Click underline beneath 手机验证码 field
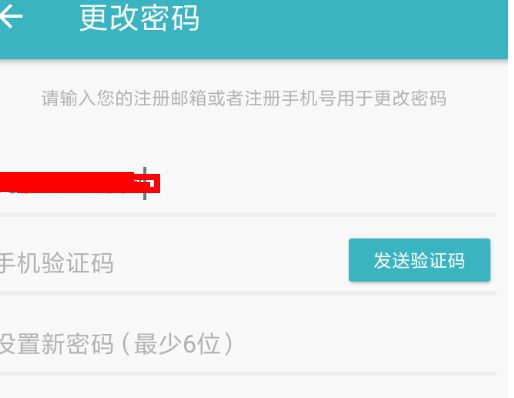Viewport: 514px width, 398px height. click(248, 293)
